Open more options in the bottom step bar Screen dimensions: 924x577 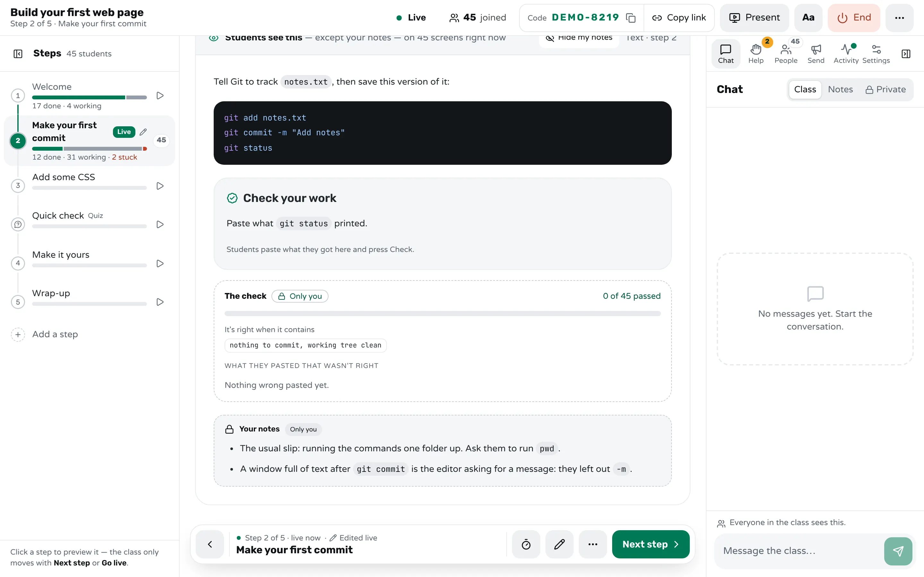click(x=593, y=544)
